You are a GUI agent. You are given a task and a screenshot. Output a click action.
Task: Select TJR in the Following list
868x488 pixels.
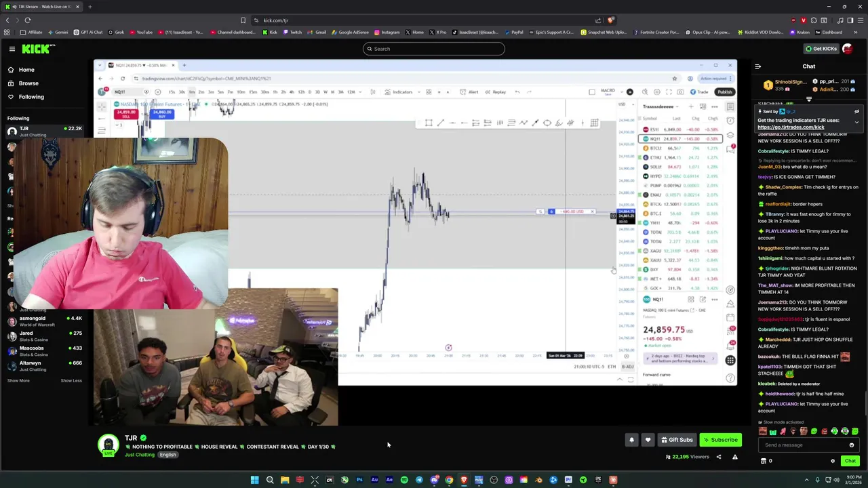(44, 131)
